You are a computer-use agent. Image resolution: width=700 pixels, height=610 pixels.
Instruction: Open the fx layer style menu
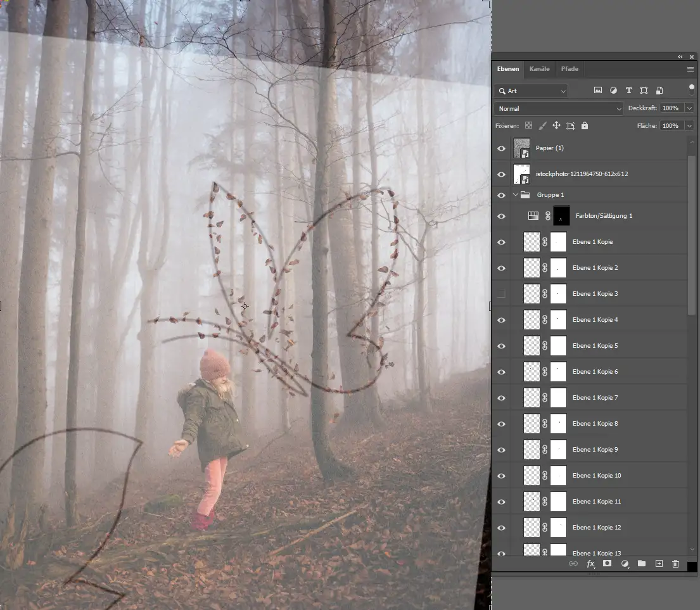coord(590,564)
